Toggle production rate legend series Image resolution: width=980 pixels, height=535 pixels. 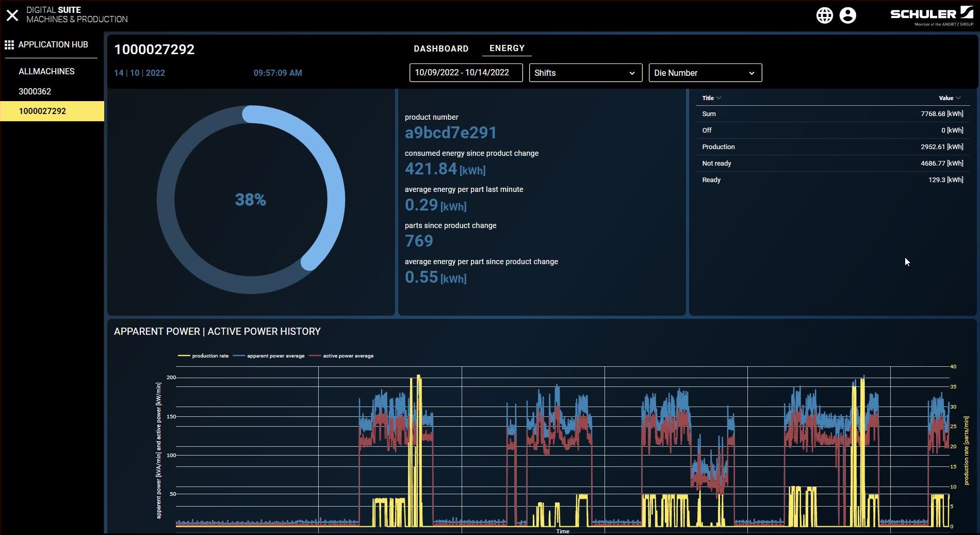(204, 356)
